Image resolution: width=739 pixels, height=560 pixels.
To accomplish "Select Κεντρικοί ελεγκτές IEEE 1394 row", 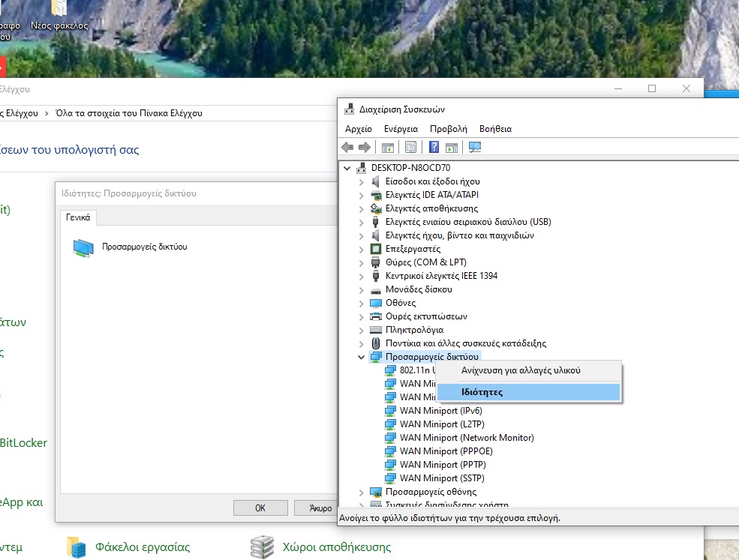I will pyautogui.click(x=441, y=276).
